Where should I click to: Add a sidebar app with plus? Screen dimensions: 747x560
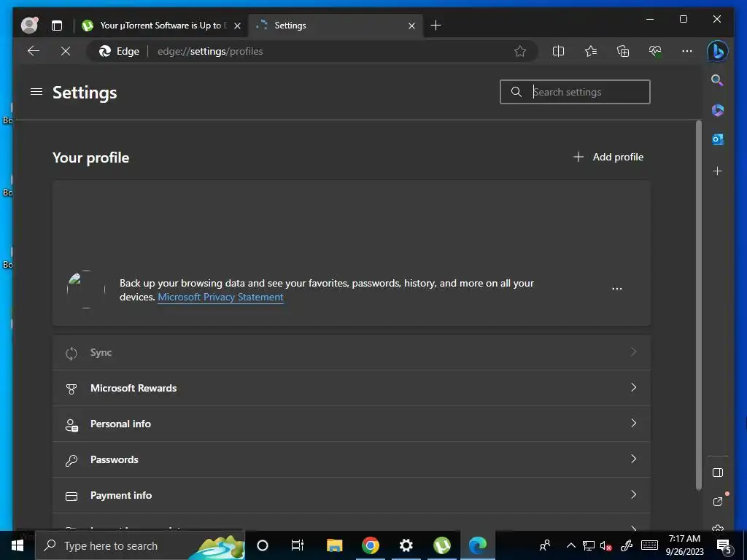coord(718,171)
